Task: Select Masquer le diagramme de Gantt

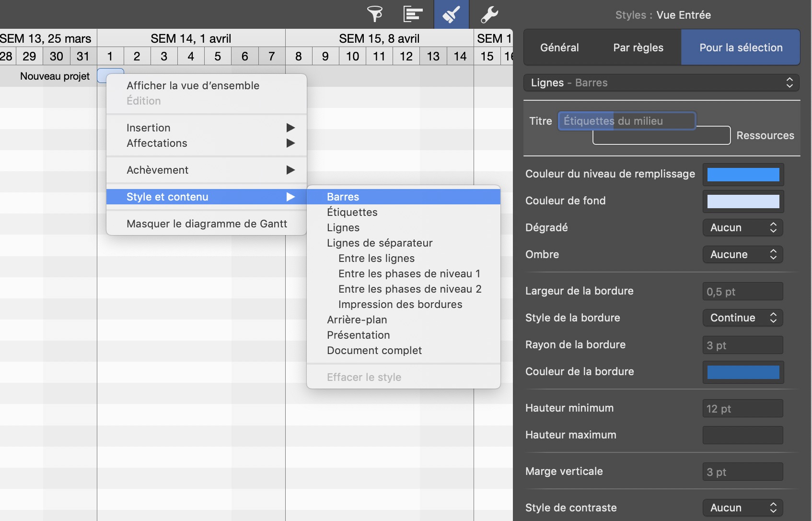Action: point(207,224)
